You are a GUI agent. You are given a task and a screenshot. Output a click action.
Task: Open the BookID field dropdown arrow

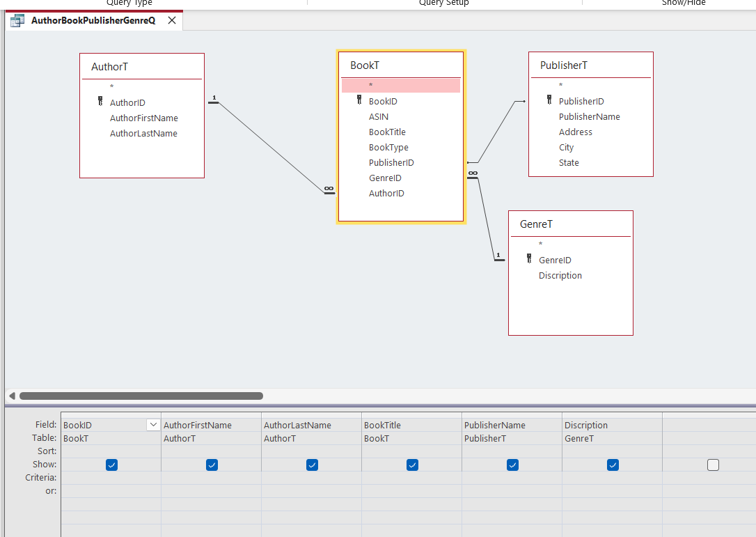(x=153, y=425)
